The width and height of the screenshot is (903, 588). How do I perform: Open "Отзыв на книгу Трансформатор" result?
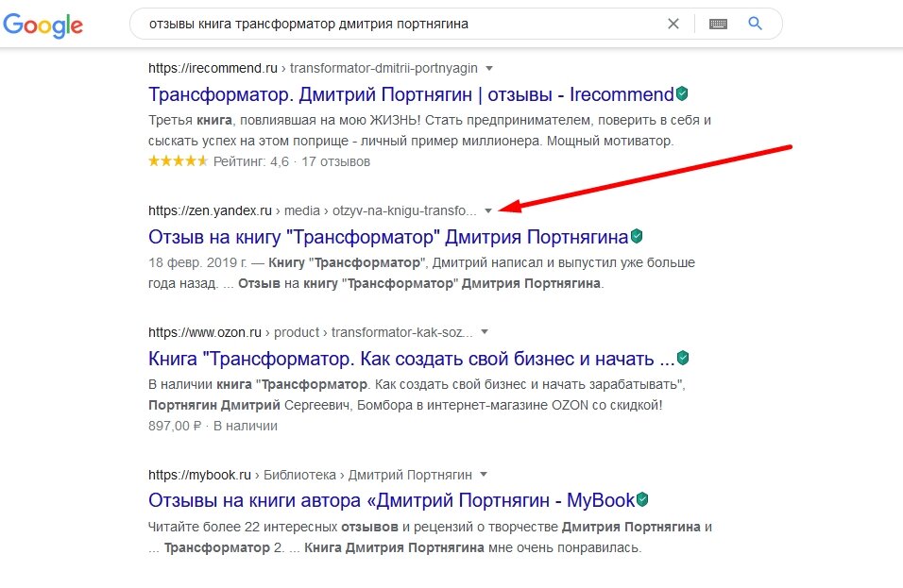click(x=388, y=237)
